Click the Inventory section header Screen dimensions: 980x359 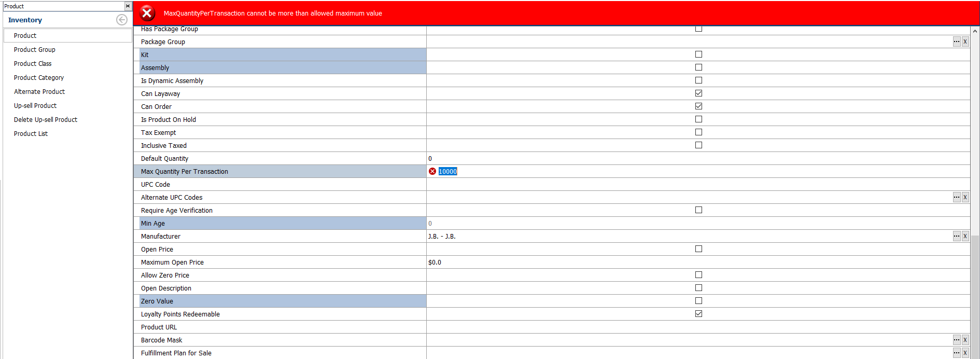pyautogui.click(x=25, y=20)
